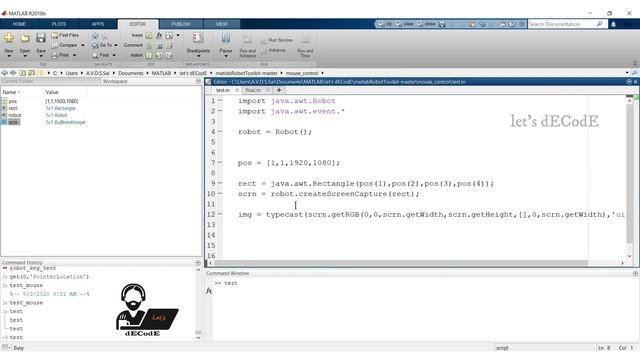Image resolution: width=640 pixels, height=360 pixels.
Task: Click the Smart Indent icon
Action: tap(149, 55)
